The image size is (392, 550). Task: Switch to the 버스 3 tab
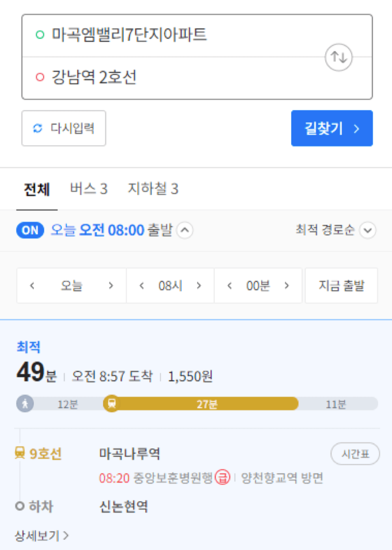[x=89, y=189]
